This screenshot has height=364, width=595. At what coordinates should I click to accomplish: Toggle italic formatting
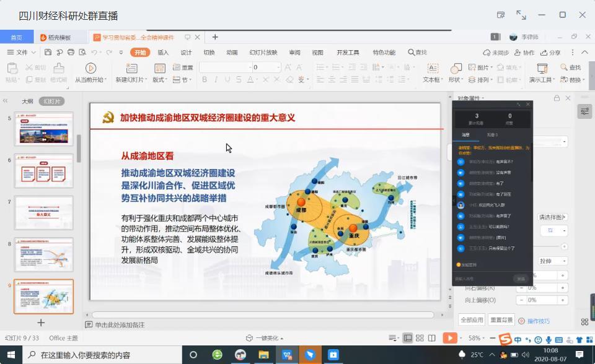coord(215,79)
